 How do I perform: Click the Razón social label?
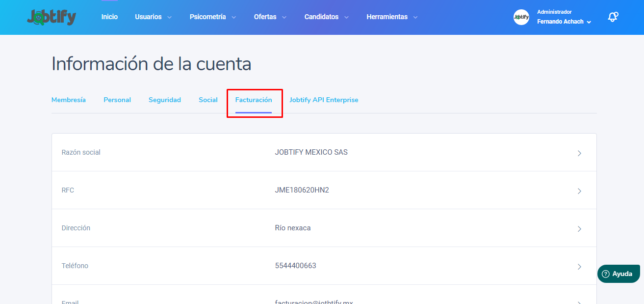pos(81,152)
